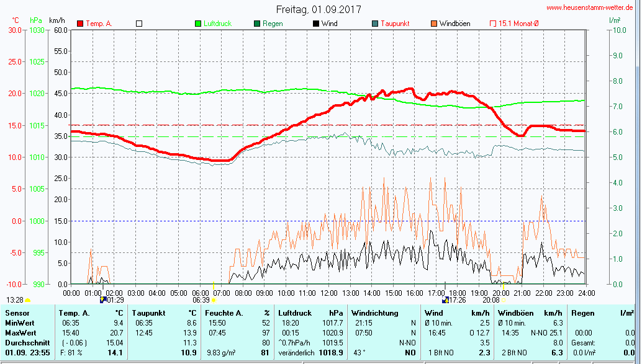Click the teal Taupunkt legend square

pos(375,24)
